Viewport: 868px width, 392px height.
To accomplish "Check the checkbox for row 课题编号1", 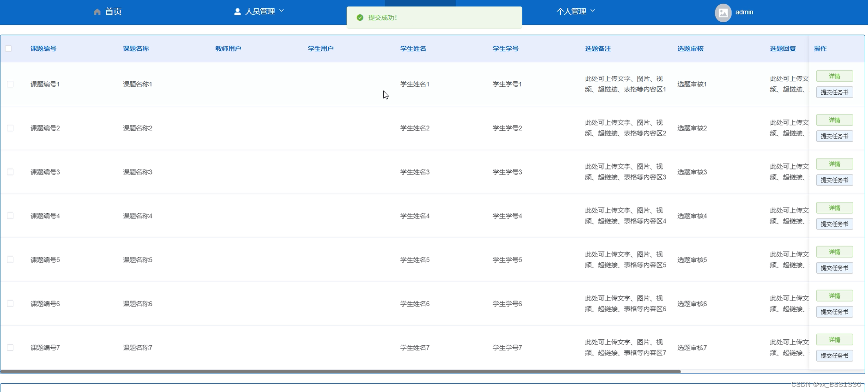I will (x=10, y=84).
